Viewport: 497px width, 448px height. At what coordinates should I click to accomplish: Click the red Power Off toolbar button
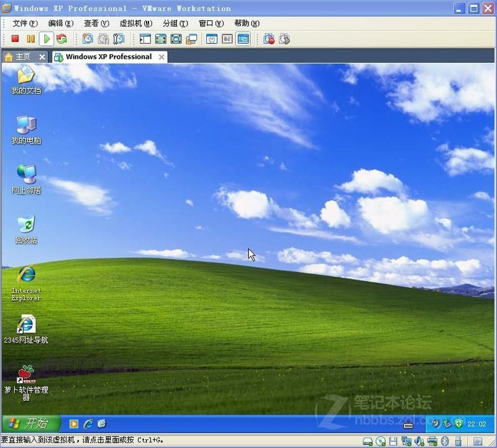coord(16,39)
